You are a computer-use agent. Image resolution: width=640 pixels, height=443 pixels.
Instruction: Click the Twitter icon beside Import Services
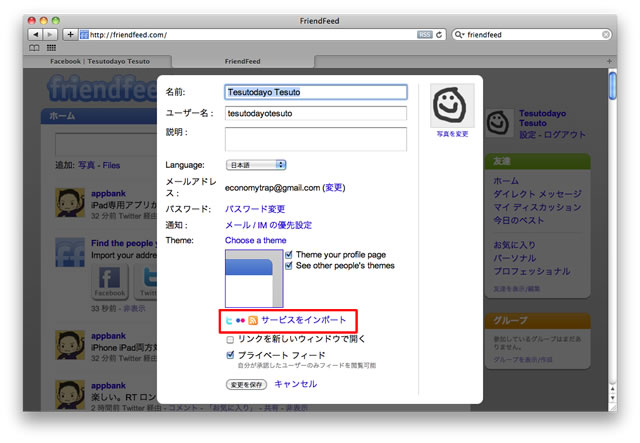coord(229,321)
